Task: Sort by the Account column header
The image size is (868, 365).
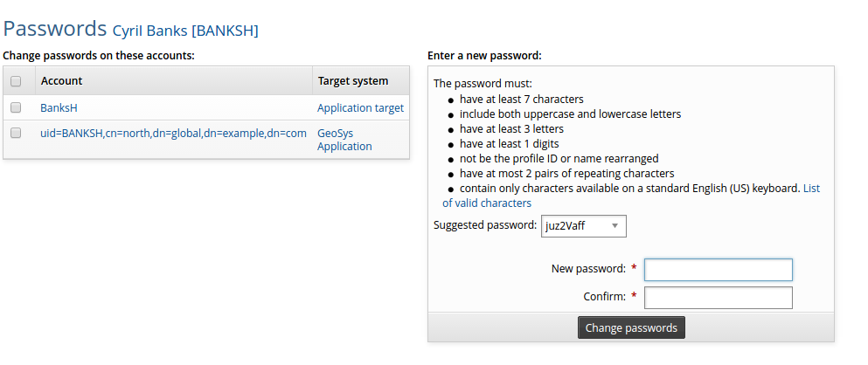Action: [61, 81]
